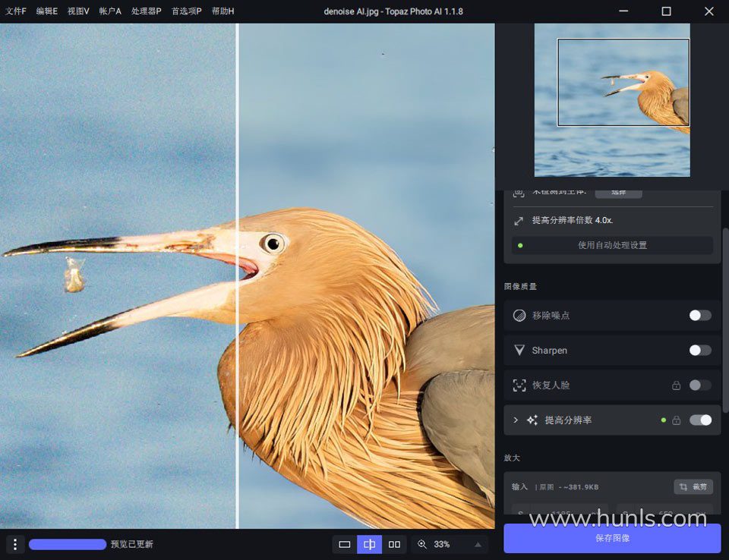Open the 编辑E menu
This screenshot has width=729, height=560.
click(x=47, y=11)
